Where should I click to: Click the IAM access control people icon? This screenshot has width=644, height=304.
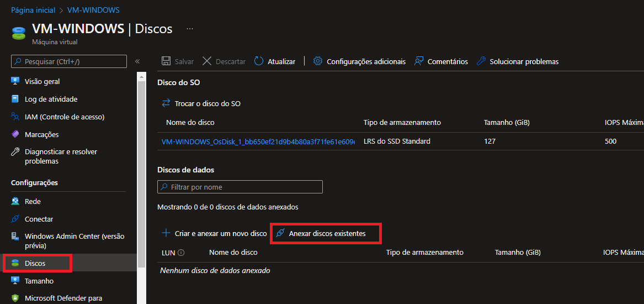pyautogui.click(x=15, y=117)
